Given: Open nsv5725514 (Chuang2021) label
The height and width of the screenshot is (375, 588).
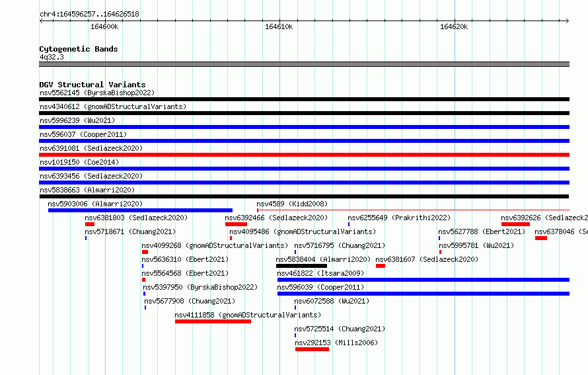Looking at the screenshot, I should point(340,329).
